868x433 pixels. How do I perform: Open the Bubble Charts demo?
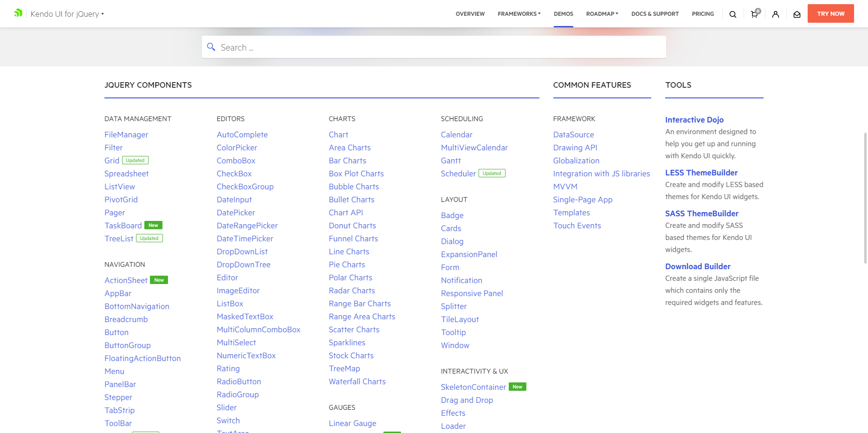tap(354, 187)
